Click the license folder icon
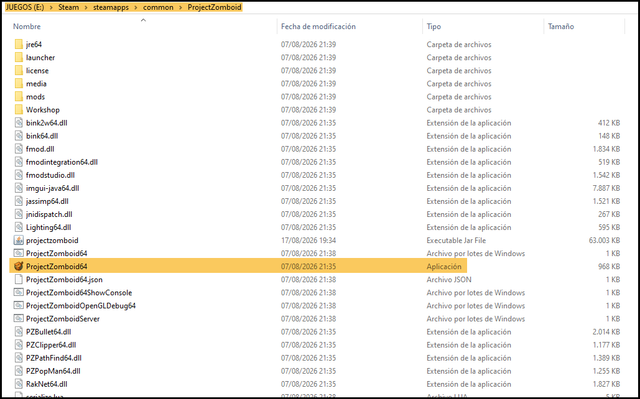This screenshot has width=640, height=399. [19, 70]
